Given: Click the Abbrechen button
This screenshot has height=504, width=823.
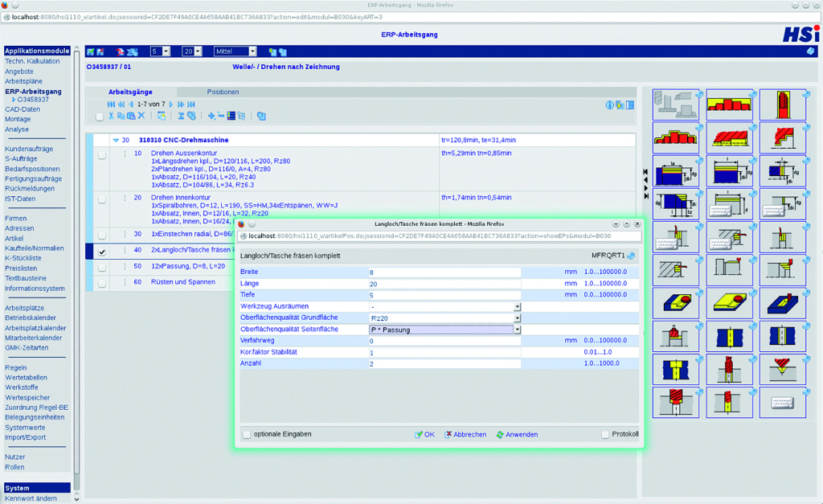Looking at the screenshot, I should click(x=465, y=435).
